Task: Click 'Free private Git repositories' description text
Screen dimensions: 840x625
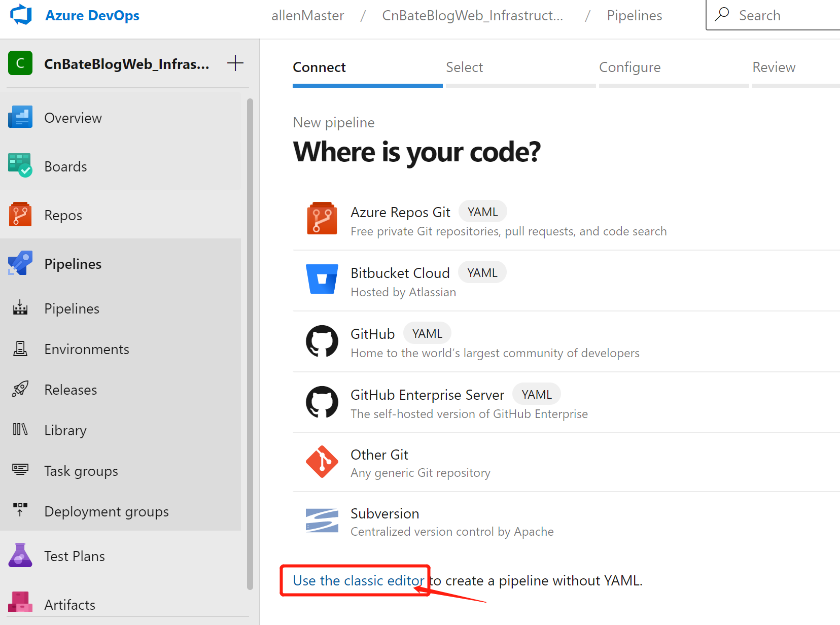Action: click(x=509, y=232)
